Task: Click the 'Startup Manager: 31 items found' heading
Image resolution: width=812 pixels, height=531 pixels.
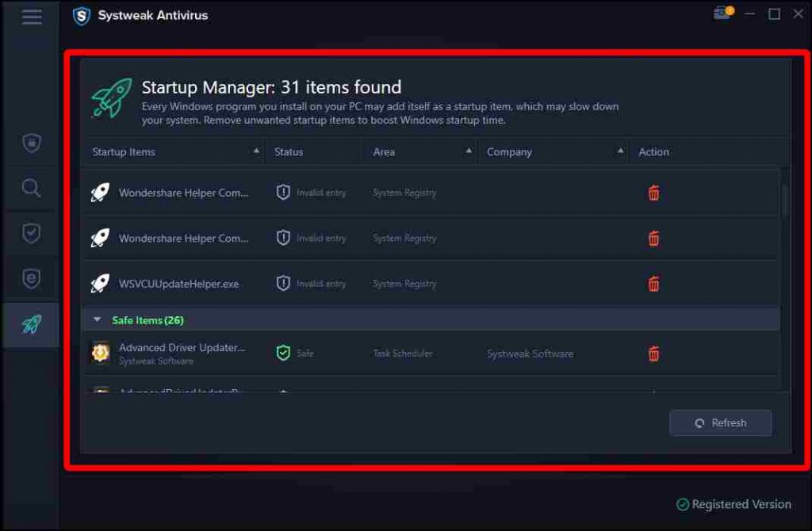Action: pos(271,87)
